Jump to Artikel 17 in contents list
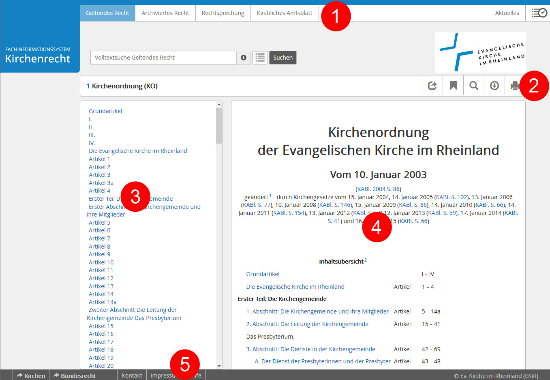The height and width of the screenshot is (380, 550). click(101, 342)
